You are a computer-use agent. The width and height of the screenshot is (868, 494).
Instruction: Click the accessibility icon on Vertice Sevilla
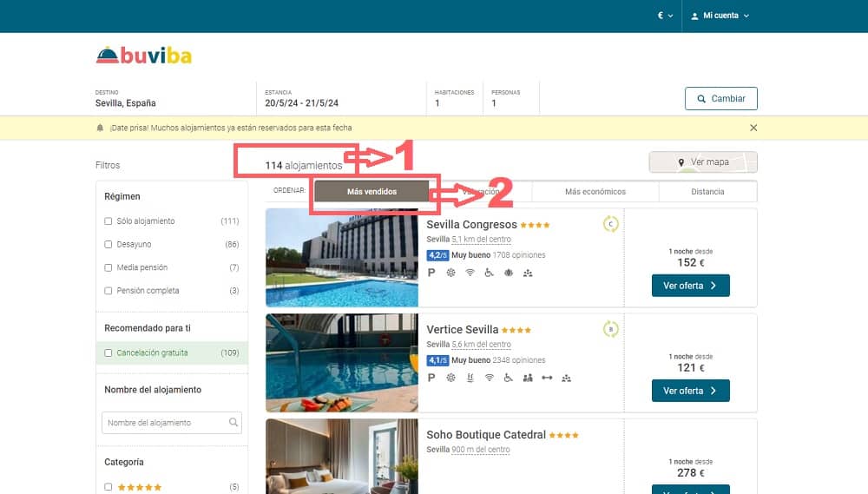508,378
